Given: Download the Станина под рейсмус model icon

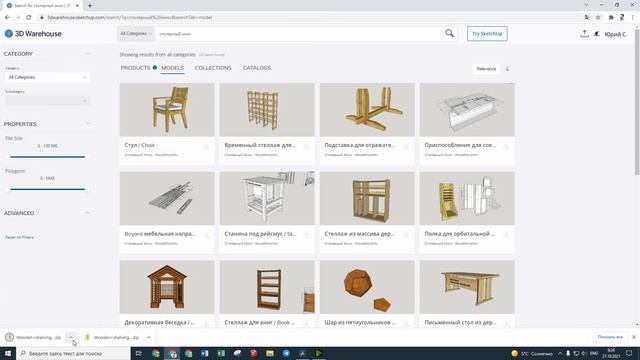Looking at the screenshot, I should 306,235.
